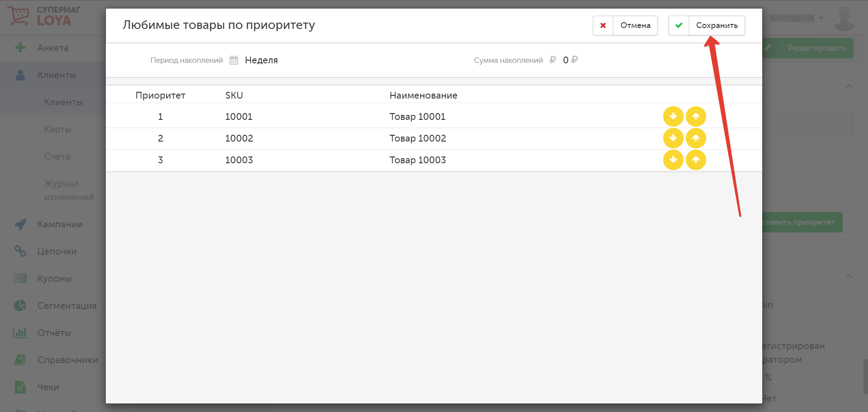Open the Карты submenu item
This screenshot has height=412, width=868.
click(x=58, y=129)
